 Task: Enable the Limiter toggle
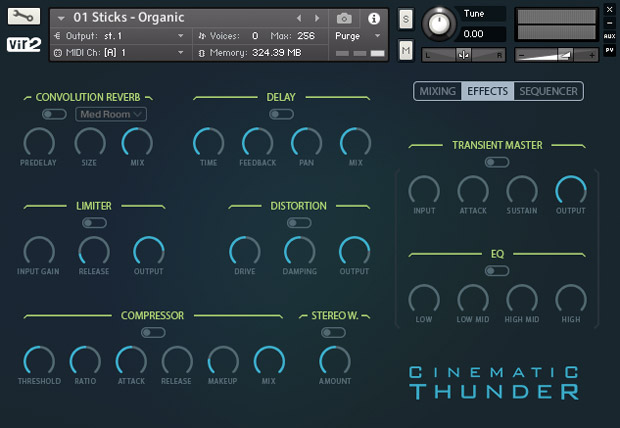tap(94, 223)
